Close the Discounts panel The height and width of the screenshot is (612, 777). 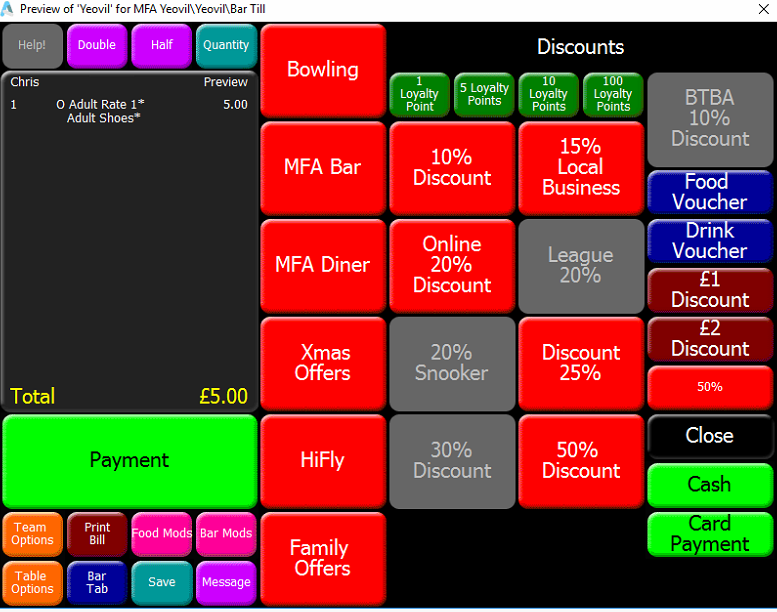(710, 436)
